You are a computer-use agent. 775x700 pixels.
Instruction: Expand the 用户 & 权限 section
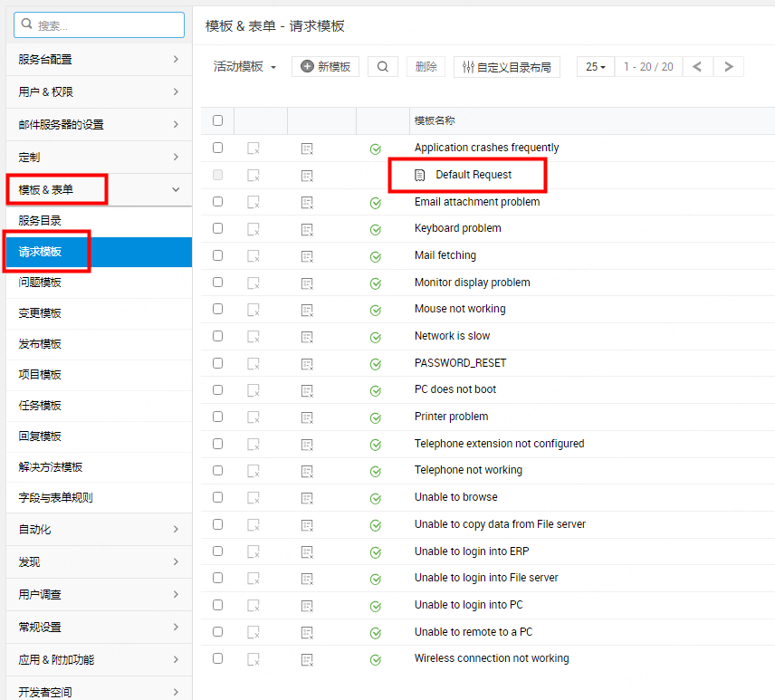(x=99, y=92)
